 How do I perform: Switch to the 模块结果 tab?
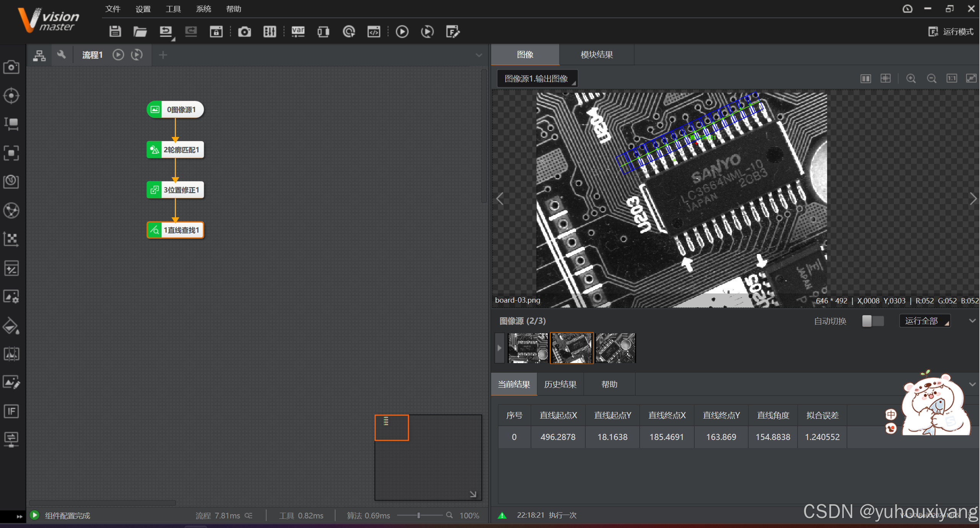tap(596, 55)
